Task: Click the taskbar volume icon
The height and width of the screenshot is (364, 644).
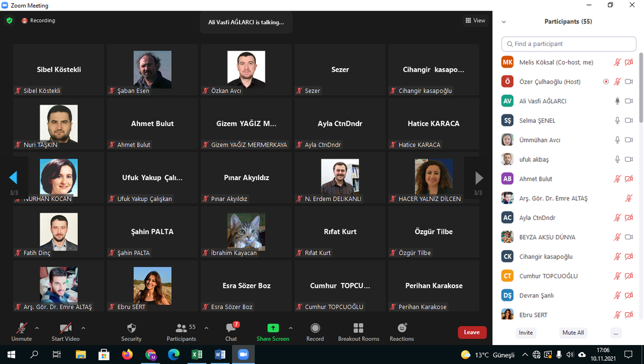Action: tap(570, 355)
